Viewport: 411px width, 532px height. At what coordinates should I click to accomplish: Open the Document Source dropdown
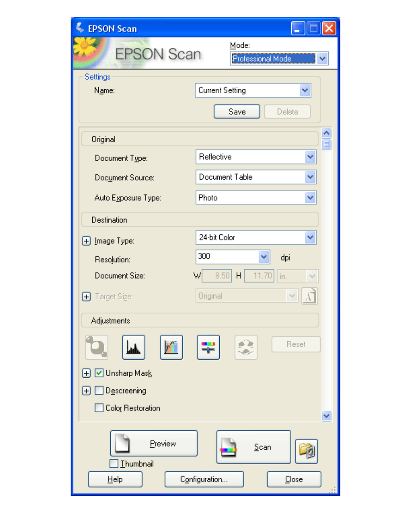256,177
